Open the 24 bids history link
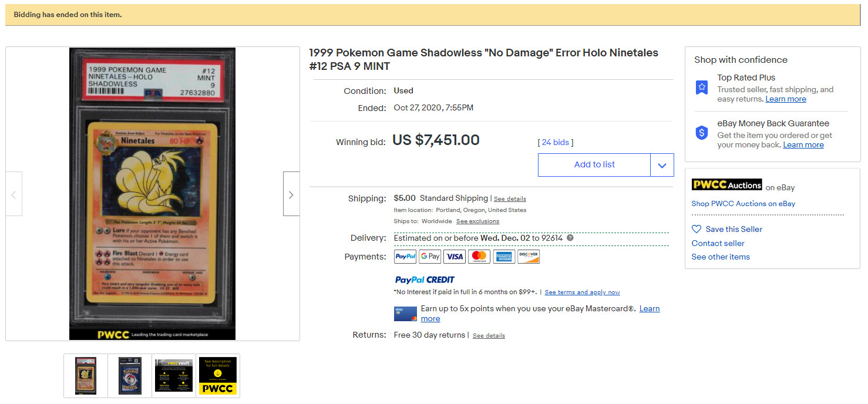868x404 pixels. pos(555,142)
